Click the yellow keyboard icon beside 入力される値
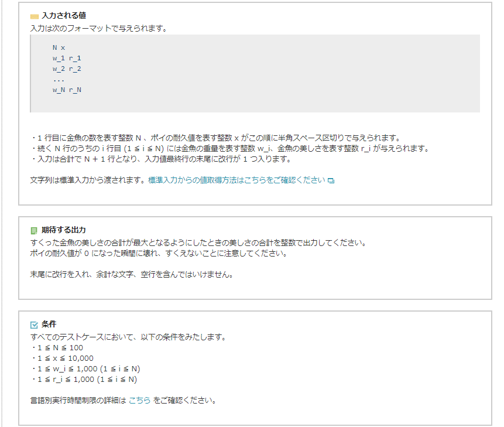Screen dimensions: 504x427 [34, 16]
